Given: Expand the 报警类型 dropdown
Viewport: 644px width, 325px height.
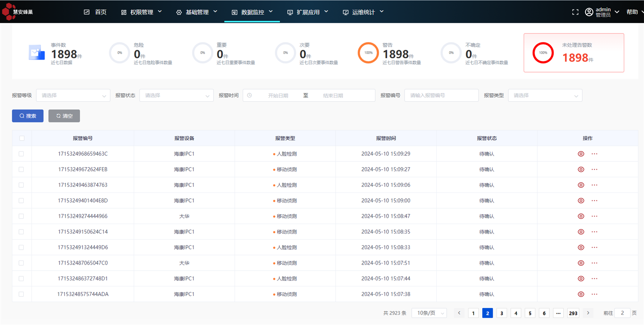Looking at the screenshot, I should 545,95.
